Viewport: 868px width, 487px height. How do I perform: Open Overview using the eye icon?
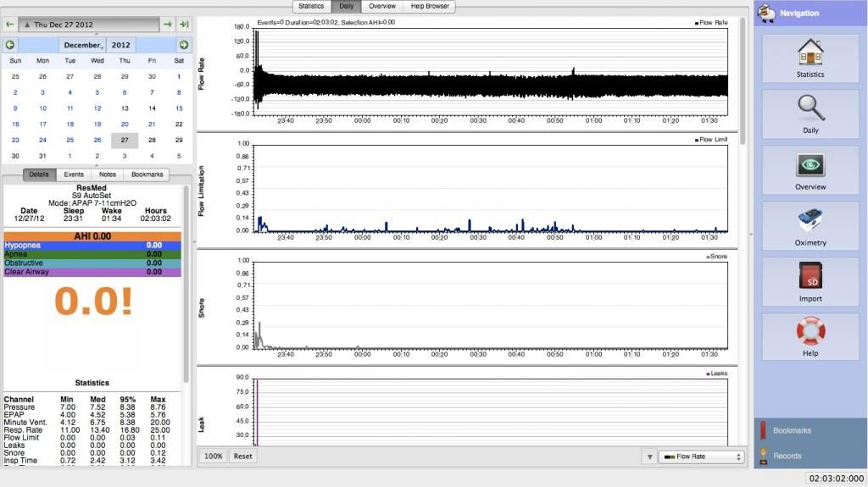[x=810, y=169]
